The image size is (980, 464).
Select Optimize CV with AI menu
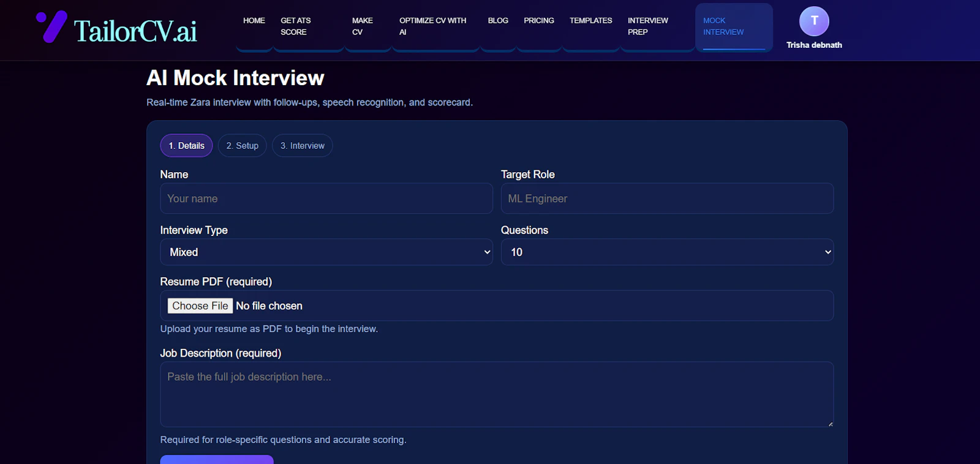click(x=433, y=26)
